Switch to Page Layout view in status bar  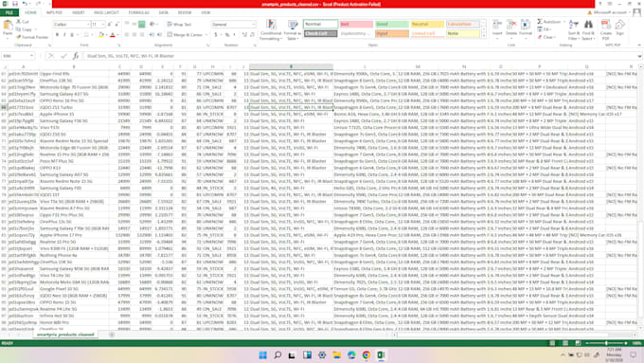click(x=565, y=343)
